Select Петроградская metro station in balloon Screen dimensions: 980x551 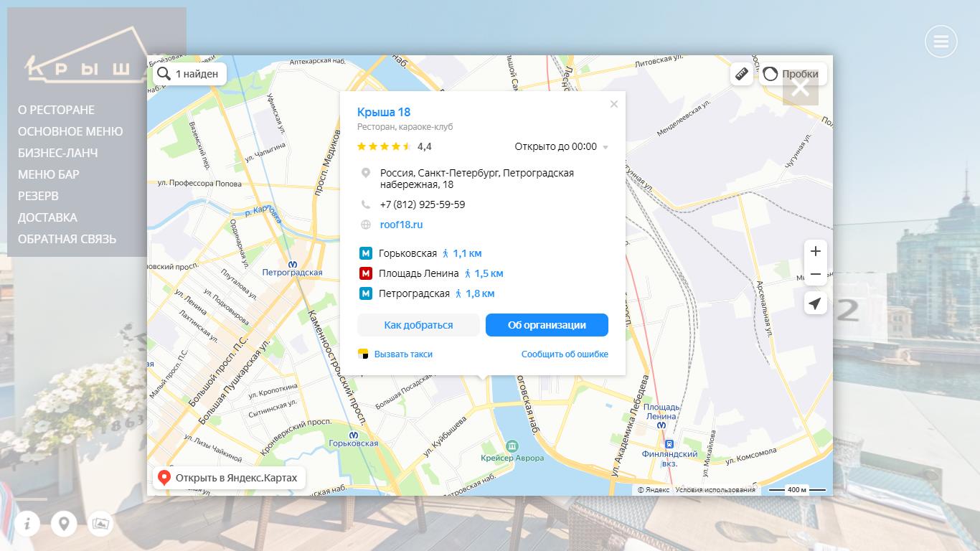pos(414,293)
